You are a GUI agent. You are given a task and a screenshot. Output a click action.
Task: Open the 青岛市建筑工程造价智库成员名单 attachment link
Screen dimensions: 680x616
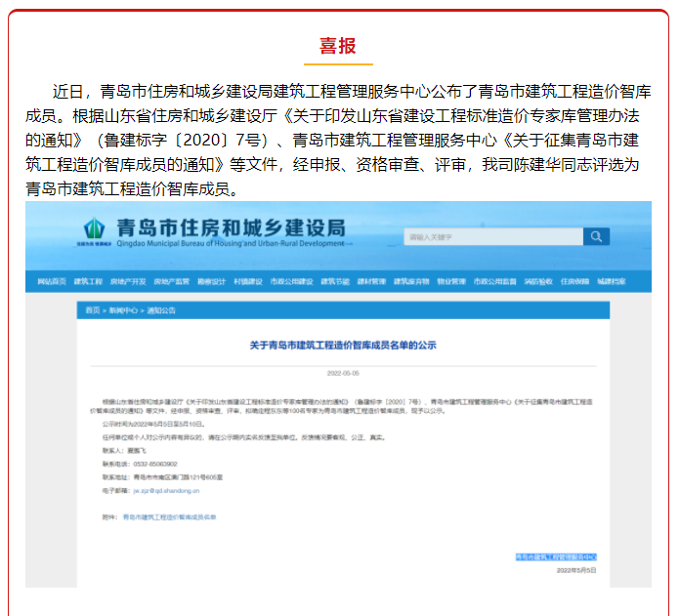click(x=168, y=516)
